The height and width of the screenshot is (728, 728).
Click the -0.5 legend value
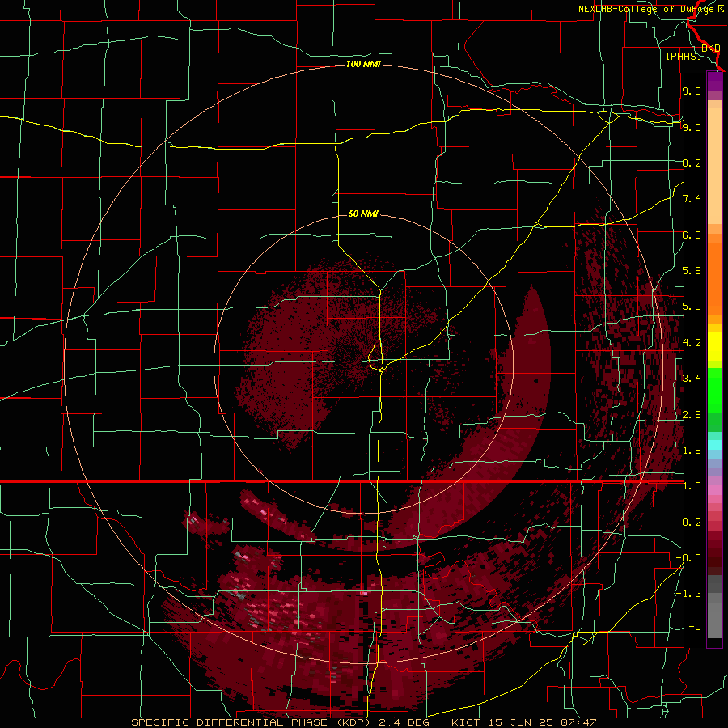688,558
